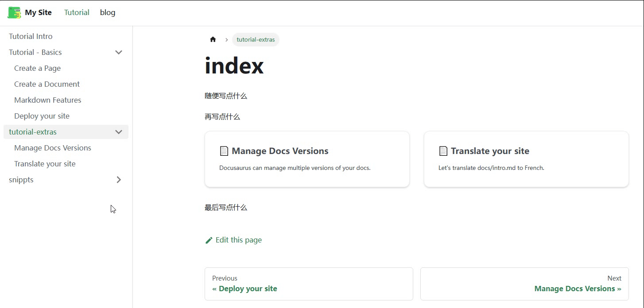This screenshot has height=308, width=644.
Task: Click the Translate your site card document icon
Action: [x=443, y=151]
